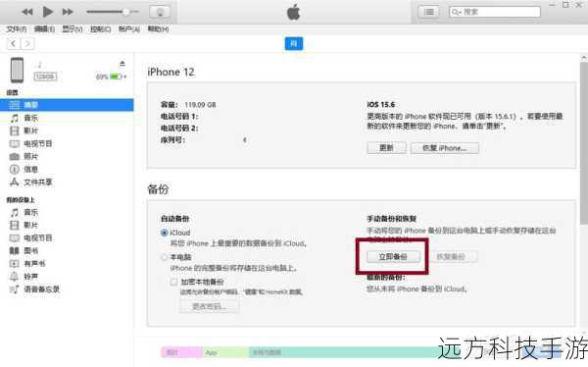Click the 恢复 iPhone... button
This screenshot has width=588, height=367.
444,148
